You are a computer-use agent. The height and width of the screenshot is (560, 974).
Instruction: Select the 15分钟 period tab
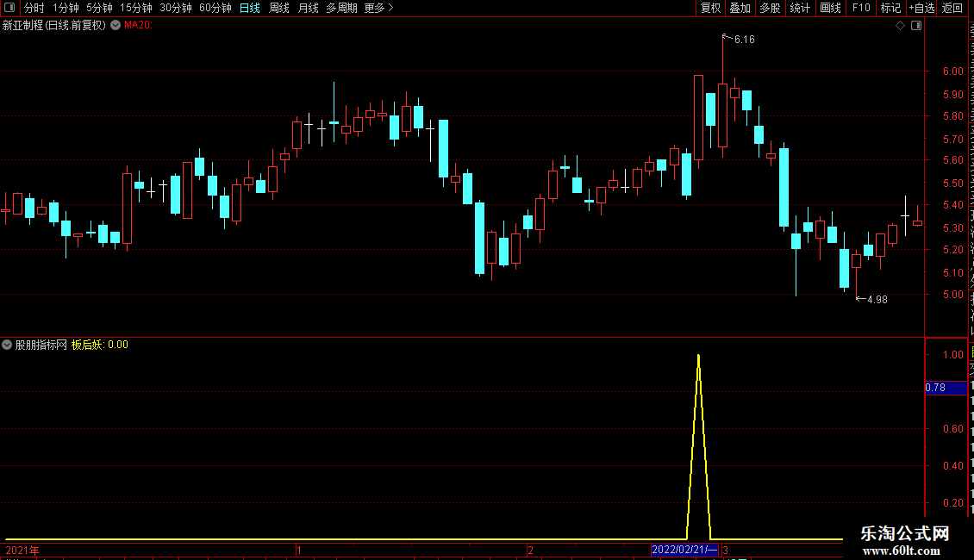(136, 8)
